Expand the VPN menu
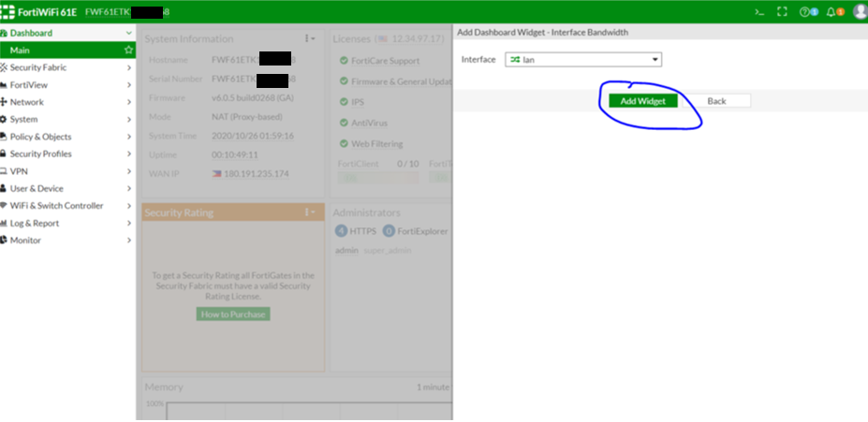The width and height of the screenshot is (868, 422). pyautogui.click(x=67, y=171)
